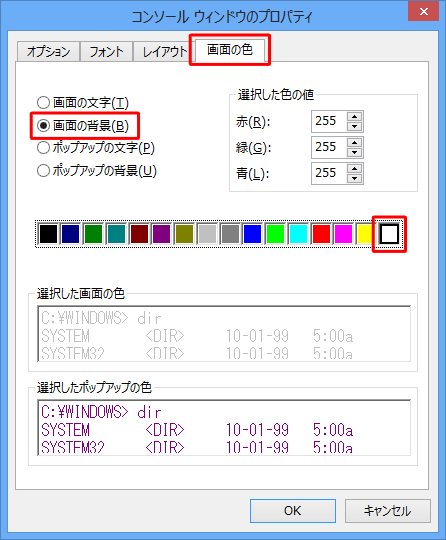Pick the olive color swatch
The image size is (446, 540).
tap(184, 234)
